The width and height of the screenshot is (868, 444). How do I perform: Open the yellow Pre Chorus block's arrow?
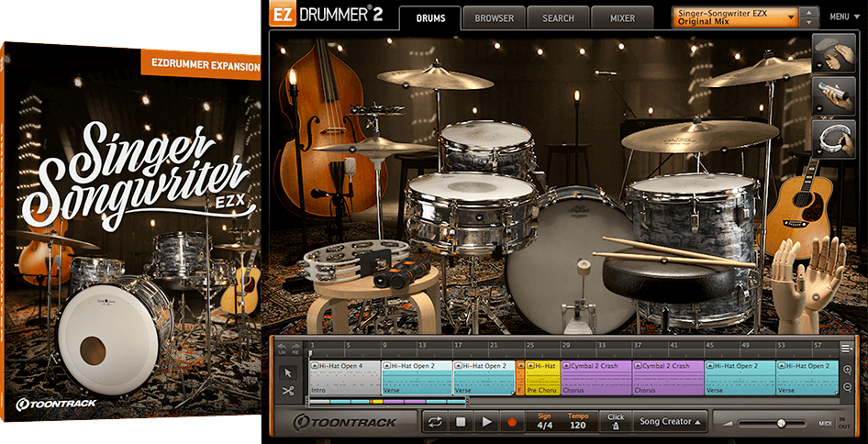tap(529, 366)
